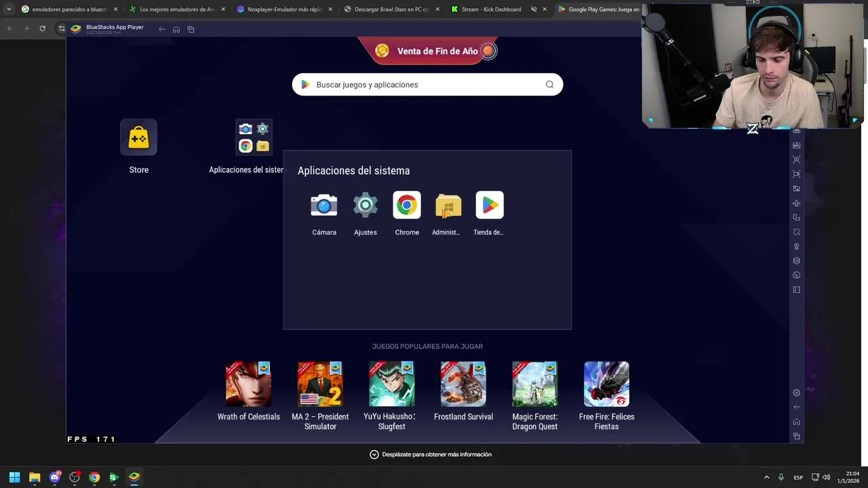Image resolution: width=868 pixels, height=488 pixels.
Task: Click the magnifier icon in search bar
Action: pyautogui.click(x=549, y=85)
